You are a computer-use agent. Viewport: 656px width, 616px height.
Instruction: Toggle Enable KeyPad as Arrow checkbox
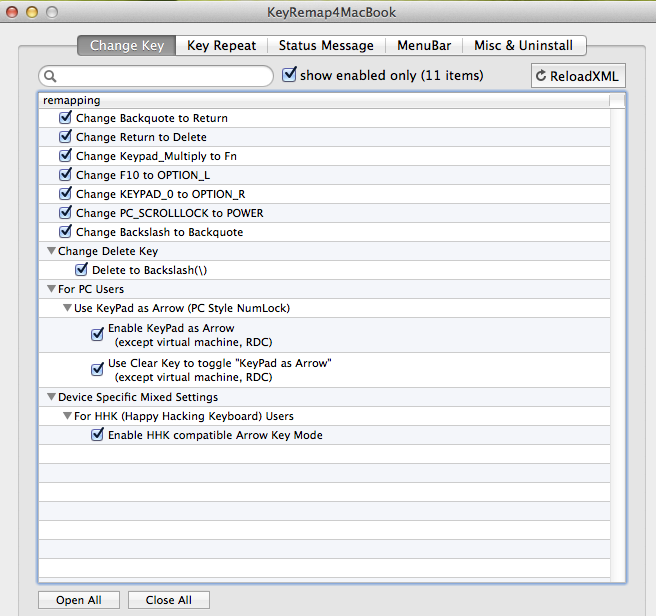click(x=98, y=334)
